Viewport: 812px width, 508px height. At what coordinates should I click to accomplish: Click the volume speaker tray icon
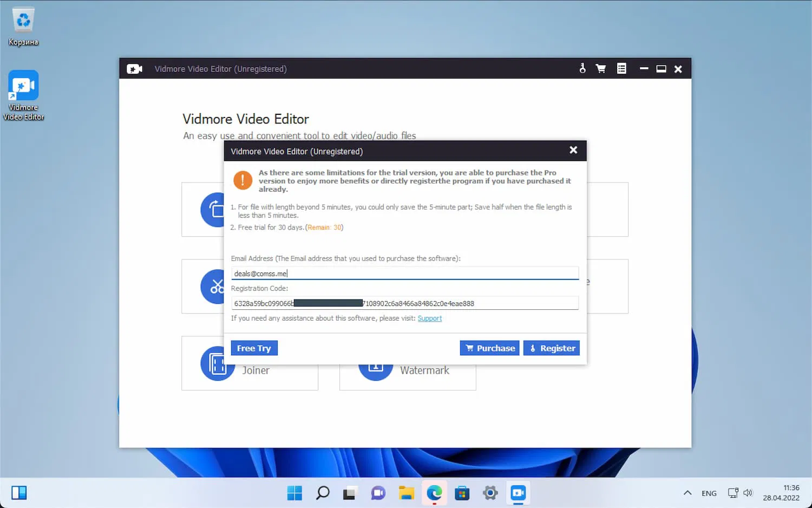pyautogui.click(x=748, y=493)
